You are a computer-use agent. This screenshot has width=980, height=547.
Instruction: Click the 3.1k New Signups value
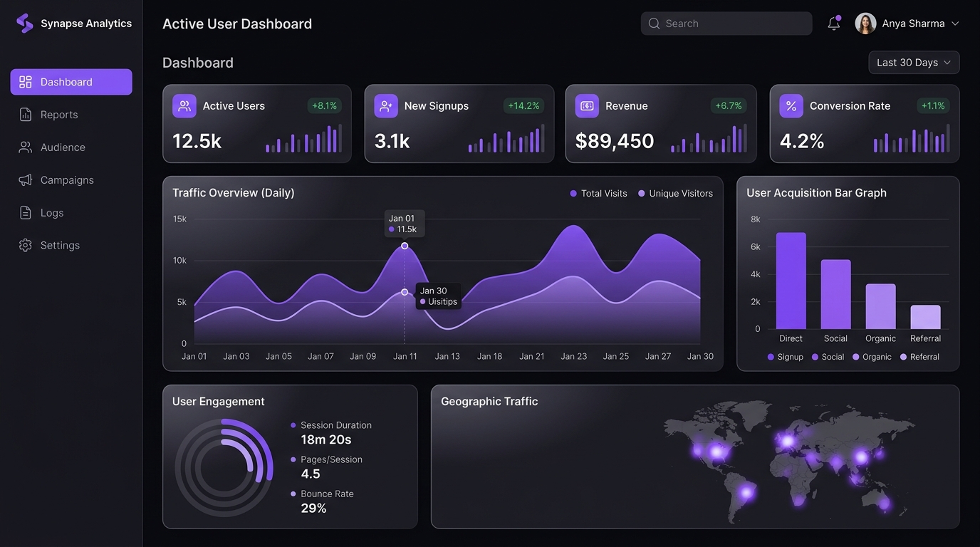tap(392, 141)
